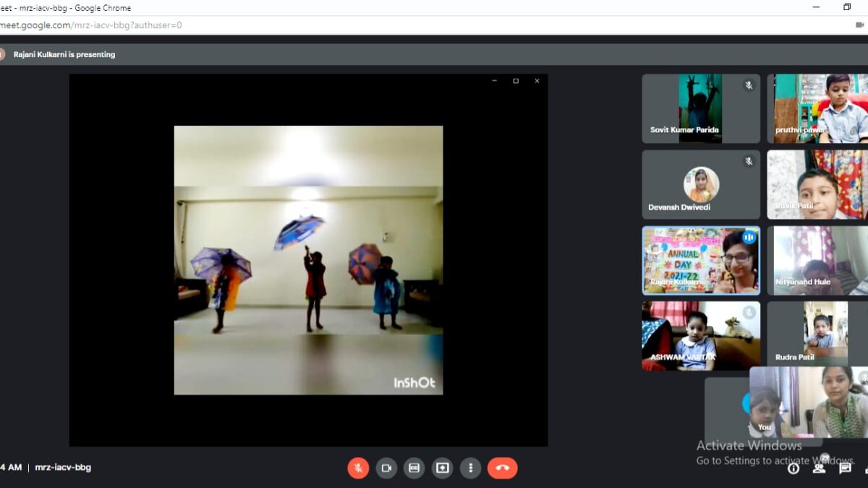Screen dimensions: 868x488
Task: Click Rajani Kulkarni's speaking audio indicator
Action: click(749, 237)
